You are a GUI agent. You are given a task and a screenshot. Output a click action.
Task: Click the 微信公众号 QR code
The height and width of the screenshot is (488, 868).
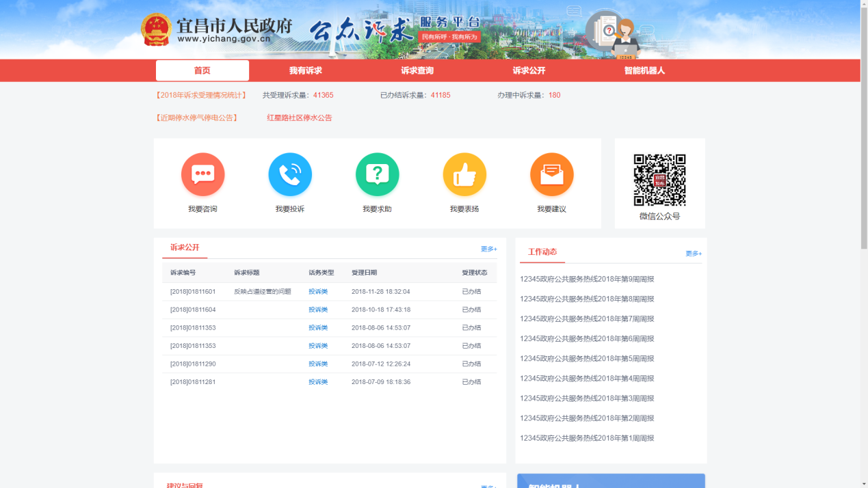tap(659, 180)
